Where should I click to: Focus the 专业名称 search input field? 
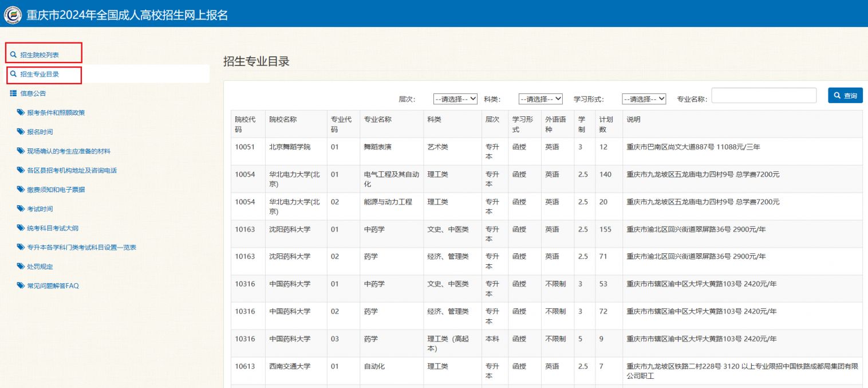[x=764, y=96]
